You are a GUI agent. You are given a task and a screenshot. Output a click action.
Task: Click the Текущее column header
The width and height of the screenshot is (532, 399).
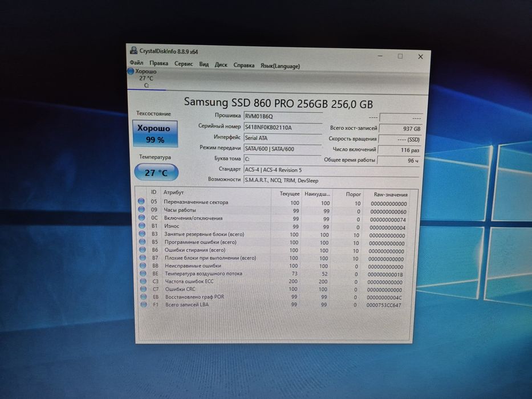click(x=290, y=194)
